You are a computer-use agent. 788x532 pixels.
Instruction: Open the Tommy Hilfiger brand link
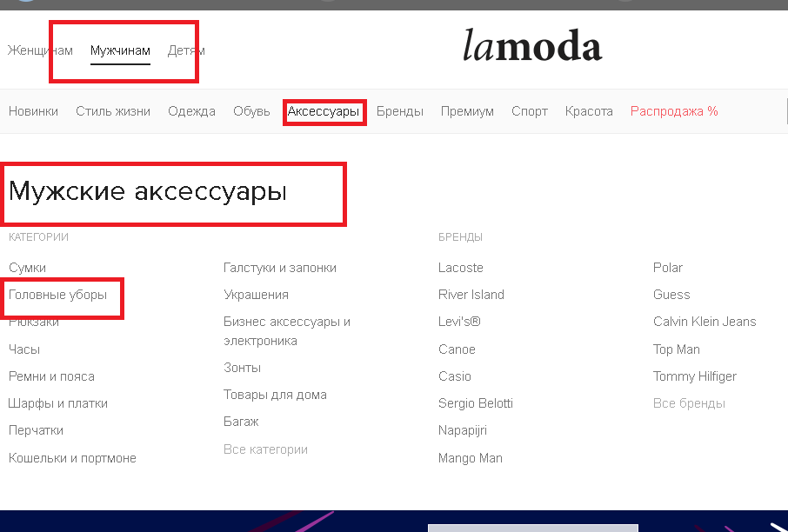tap(695, 376)
